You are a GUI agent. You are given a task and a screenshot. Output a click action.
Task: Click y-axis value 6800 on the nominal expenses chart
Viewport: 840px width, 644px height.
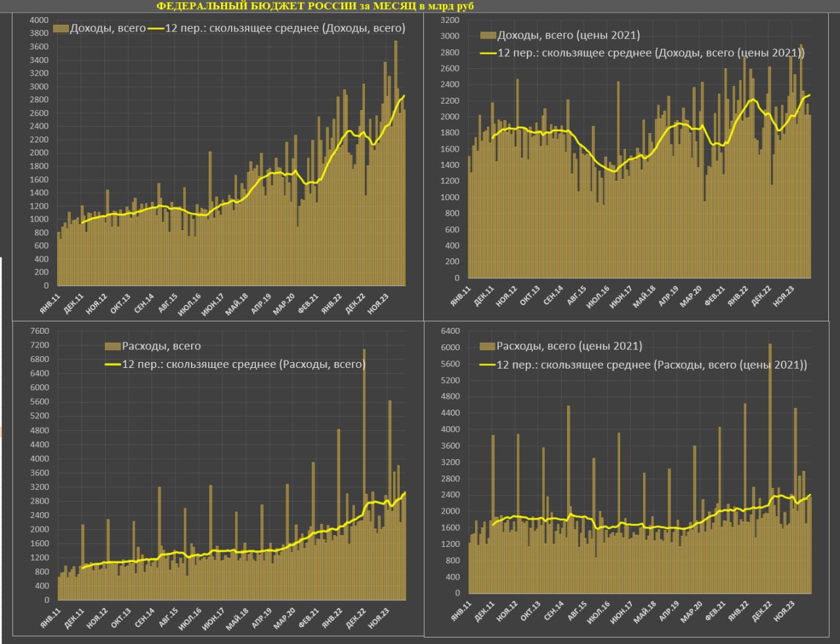pyautogui.click(x=39, y=359)
